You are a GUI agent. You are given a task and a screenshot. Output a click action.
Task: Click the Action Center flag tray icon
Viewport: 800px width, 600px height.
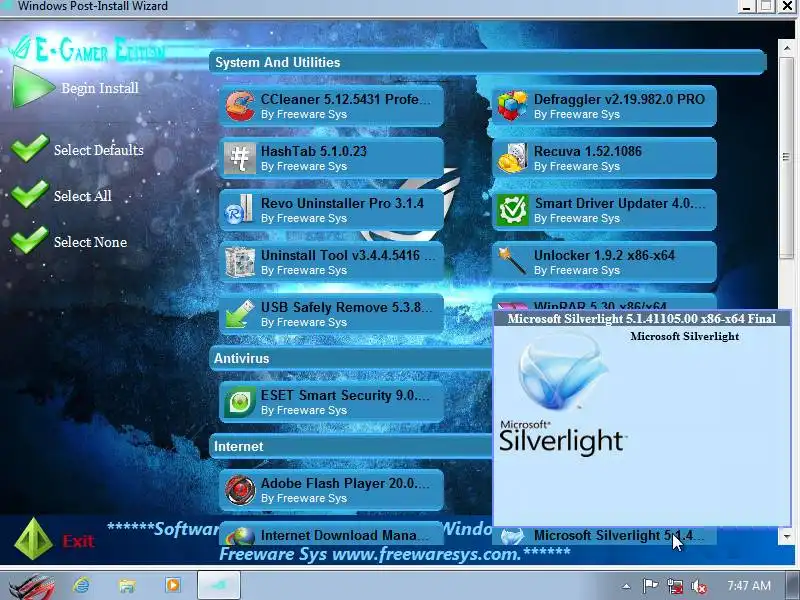coord(650,586)
